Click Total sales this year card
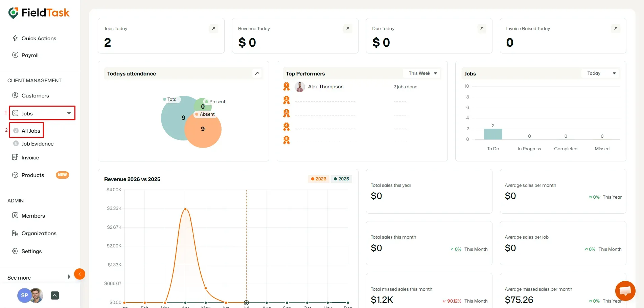Viewport: 644px width, 308px height. 429,191
